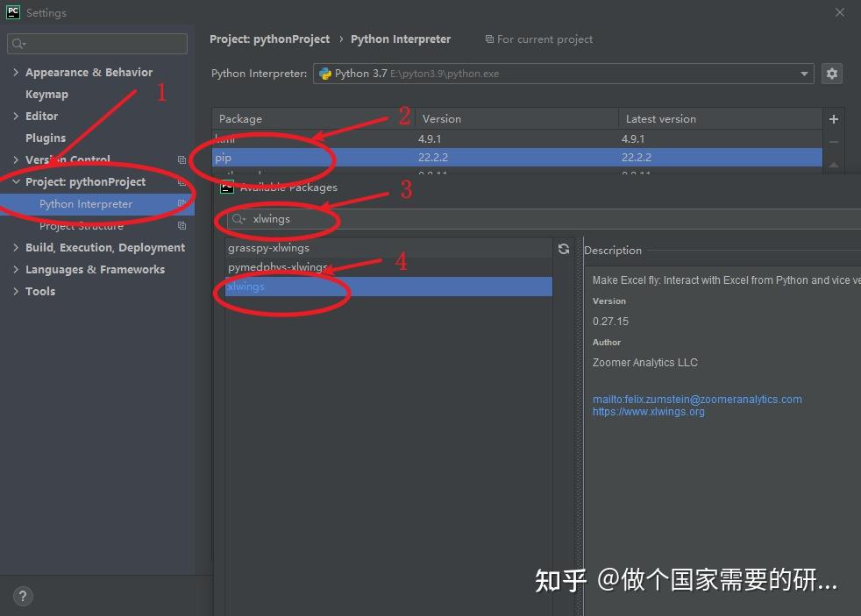Select Project Structure in settings tree
Viewport: 861px width, 616px height.
point(82,225)
